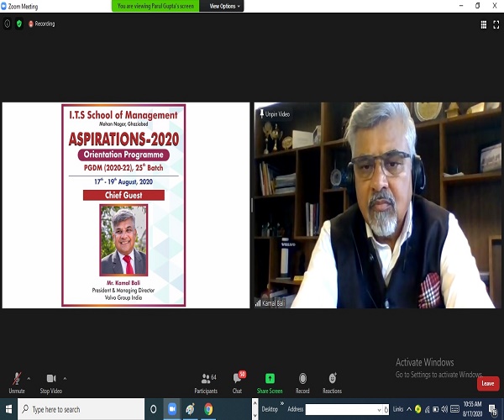Screen dimensions: 504x420
Task: Expand the Desktop toolbar chevron
Action: click(282, 403)
